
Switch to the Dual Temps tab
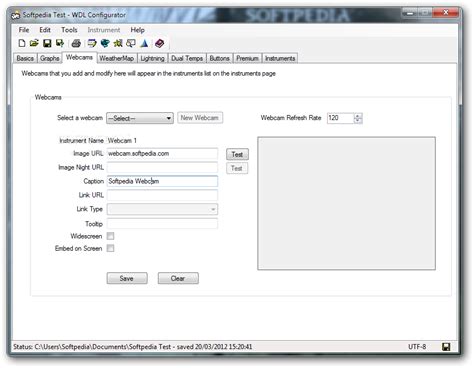(187, 58)
